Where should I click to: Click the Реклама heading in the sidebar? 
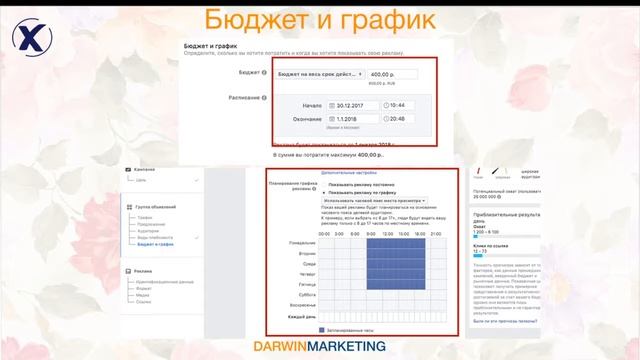tap(143, 271)
